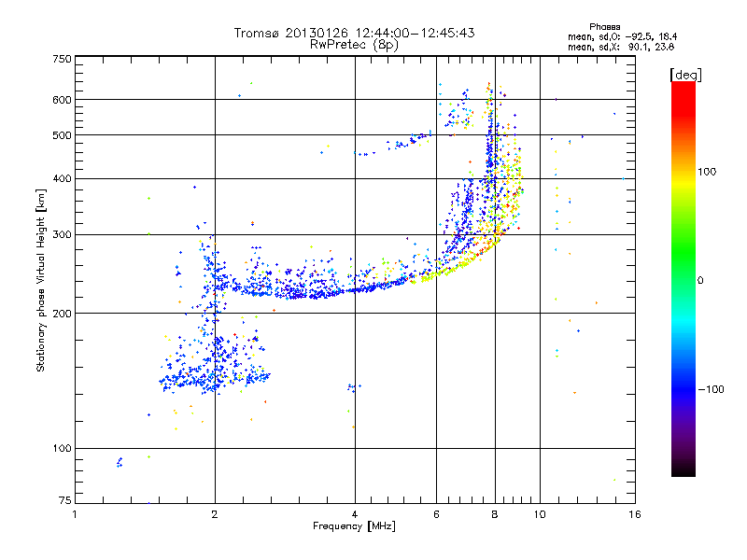
Task: Click the y-axis tick label '500'
Action: (x=62, y=135)
